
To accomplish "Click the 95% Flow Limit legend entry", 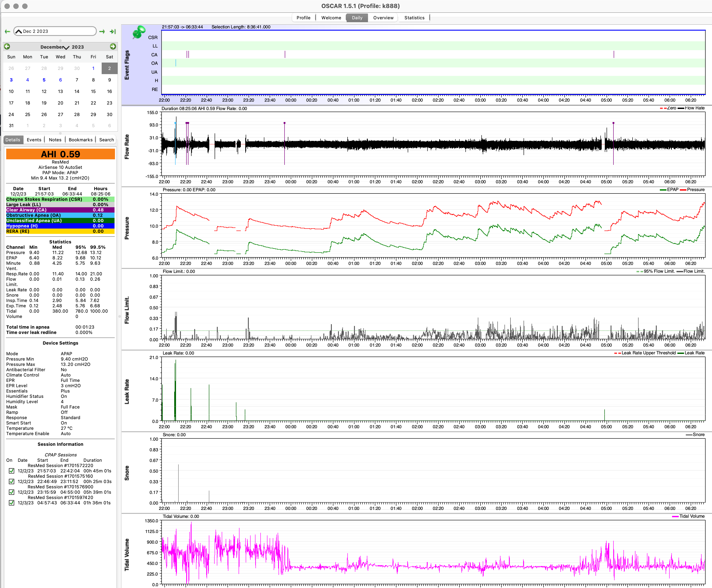I will click(655, 271).
